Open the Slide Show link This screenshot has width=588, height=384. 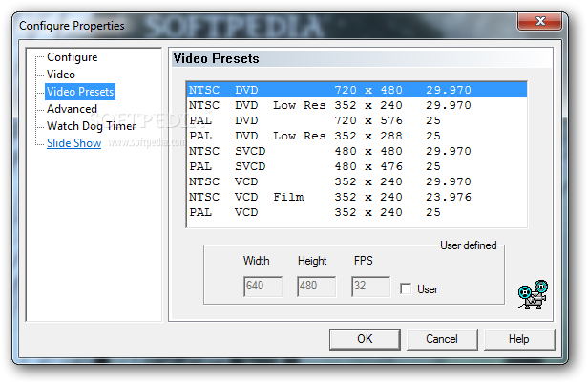(x=73, y=143)
